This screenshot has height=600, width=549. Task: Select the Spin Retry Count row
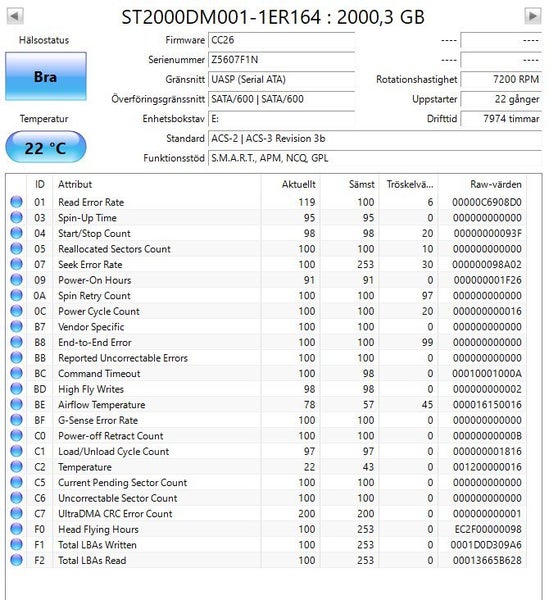(x=266, y=295)
